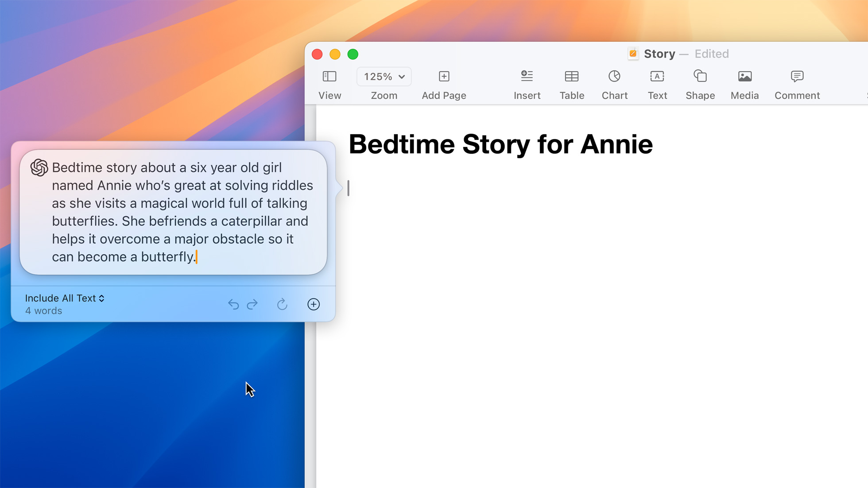Click the plus button in the ChatGPT popup

[314, 304]
